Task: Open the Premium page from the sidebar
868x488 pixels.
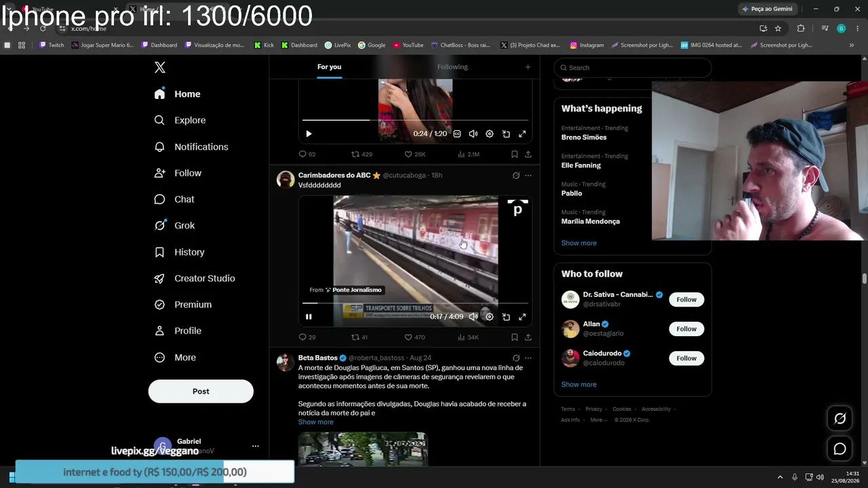Action: click(x=183, y=305)
